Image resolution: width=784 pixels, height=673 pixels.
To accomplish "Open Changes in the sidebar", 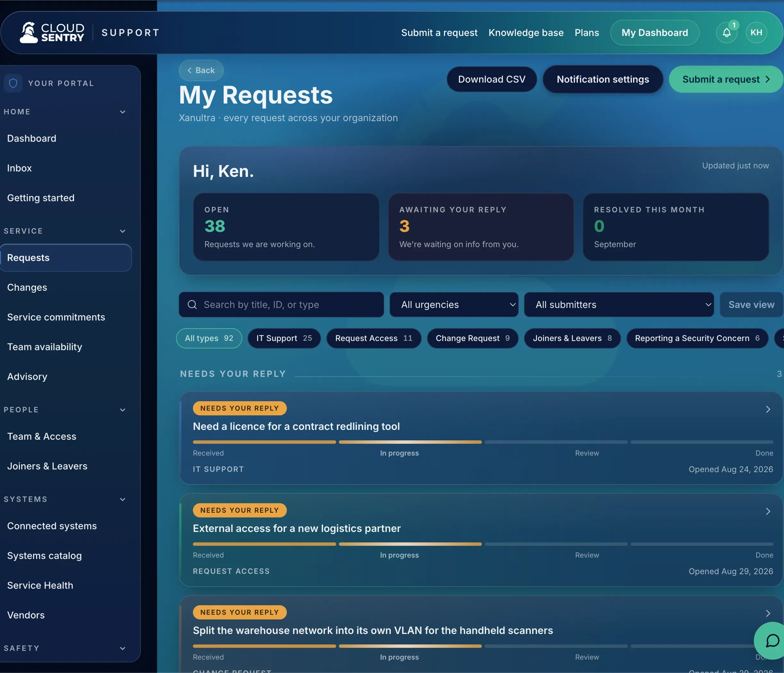I will coord(27,287).
